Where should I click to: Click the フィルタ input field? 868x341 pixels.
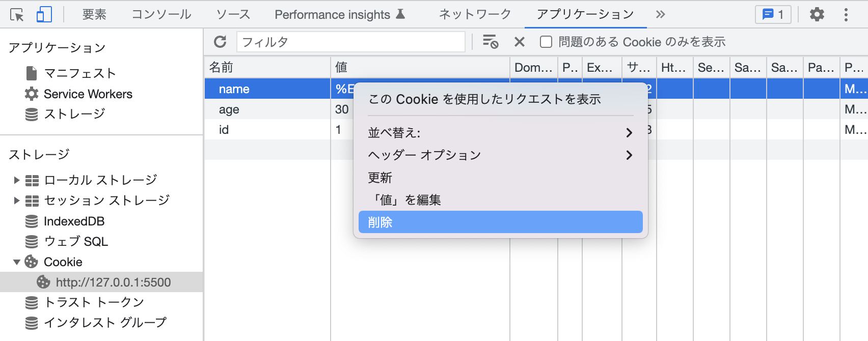(350, 42)
